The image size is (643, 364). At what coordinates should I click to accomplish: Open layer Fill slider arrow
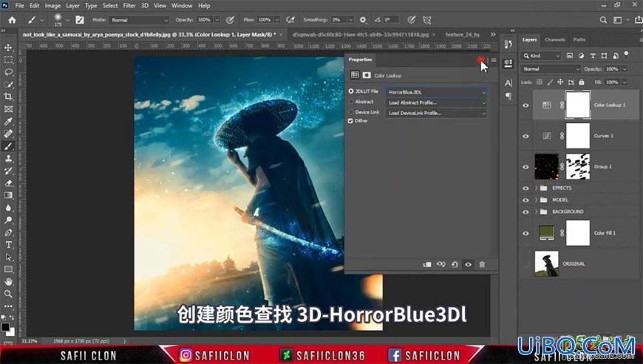[x=625, y=82]
